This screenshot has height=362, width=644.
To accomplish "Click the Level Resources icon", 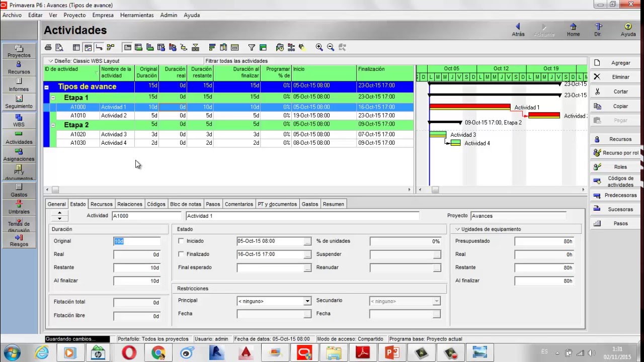I will pyautogui.click(x=291, y=47).
